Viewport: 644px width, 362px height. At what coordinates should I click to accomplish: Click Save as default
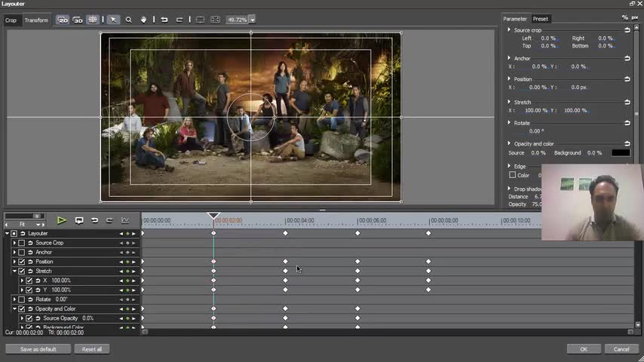pyautogui.click(x=38, y=349)
